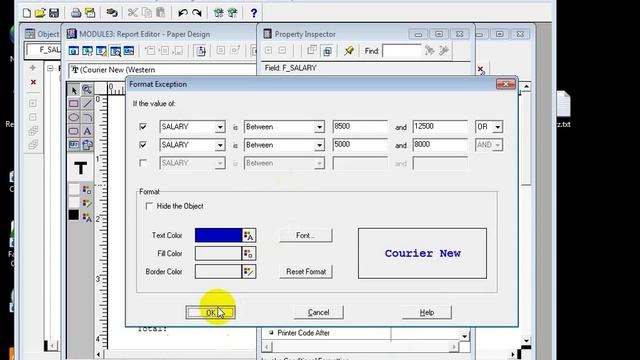Click the 8000 value field

pos(440,144)
